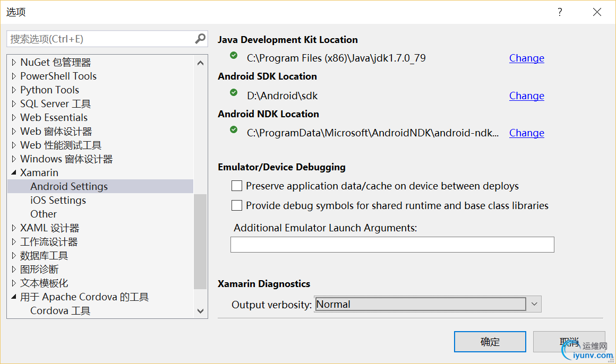This screenshot has width=616, height=364.
Task: Click the NDK path C:\ProgramData\Microsoft\AndroidNDK
Action: pyautogui.click(x=373, y=133)
